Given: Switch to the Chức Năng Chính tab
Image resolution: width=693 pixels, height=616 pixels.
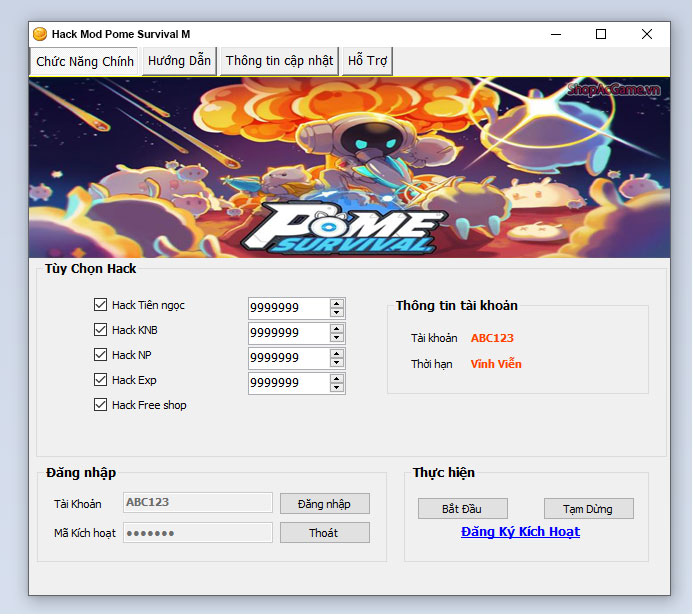Looking at the screenshot, I should [x=85, y=61].
